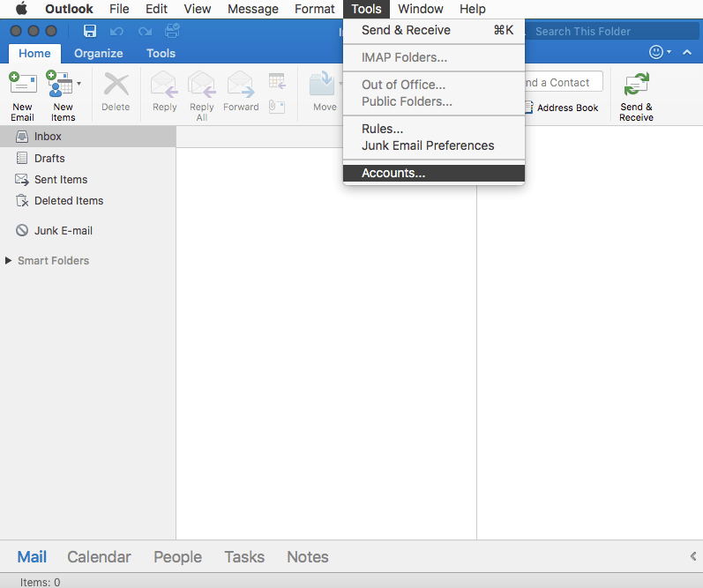Collapse the ribbon with the chevron
703x588 pixels.
[687, 52]
